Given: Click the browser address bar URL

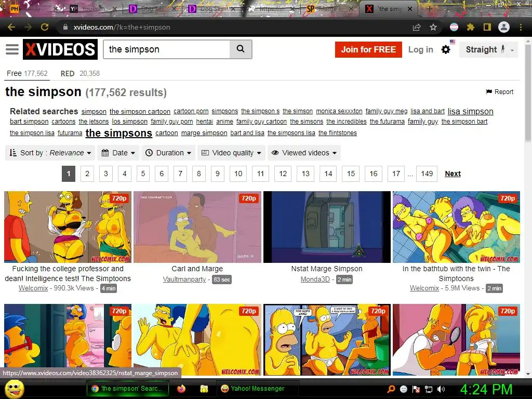Looking at the screenshot, I should coord(122,27).
